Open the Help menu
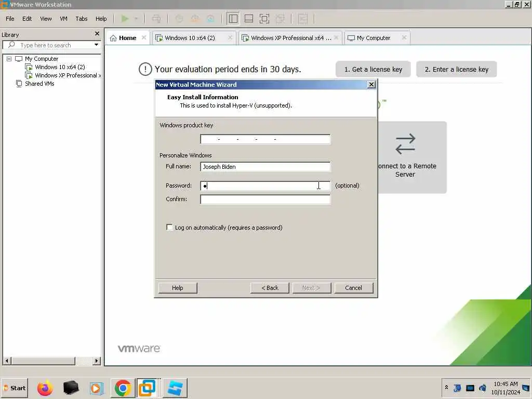 tap(101, 19)
